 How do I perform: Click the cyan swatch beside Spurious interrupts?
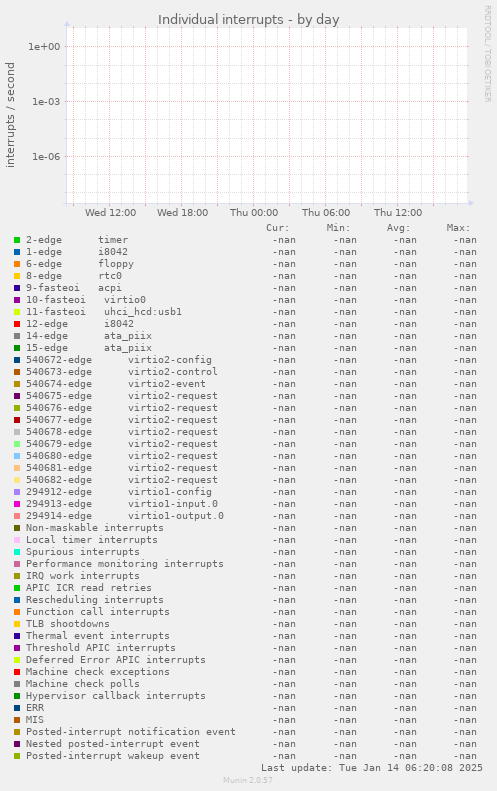point(17,552)
